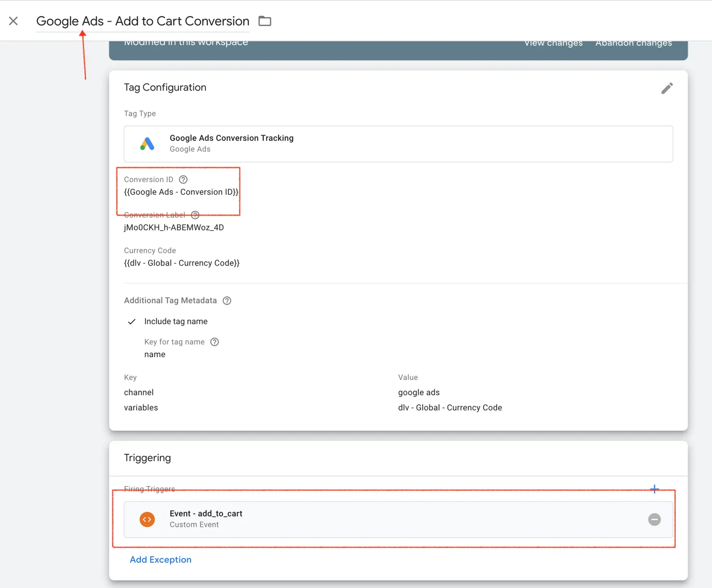The width and height of the screenshot is (712, 588).
Task: Click Add Exception link
Action: pyautogui.click(x=160, y=560)
